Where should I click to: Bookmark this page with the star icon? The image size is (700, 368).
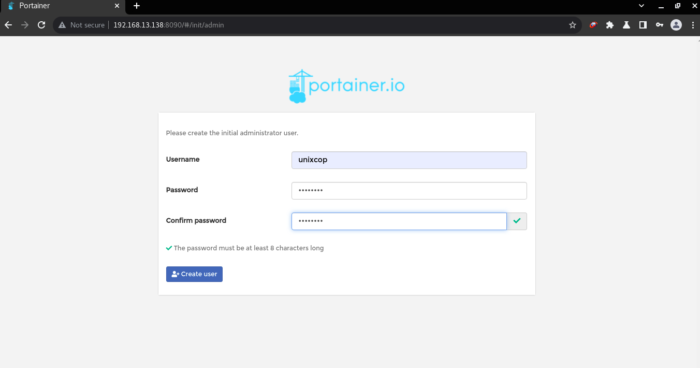pos(572,25)
